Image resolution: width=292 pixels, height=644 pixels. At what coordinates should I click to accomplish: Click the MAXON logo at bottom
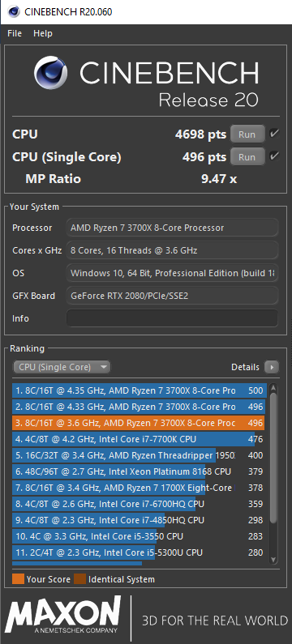(x=64, y=615)
